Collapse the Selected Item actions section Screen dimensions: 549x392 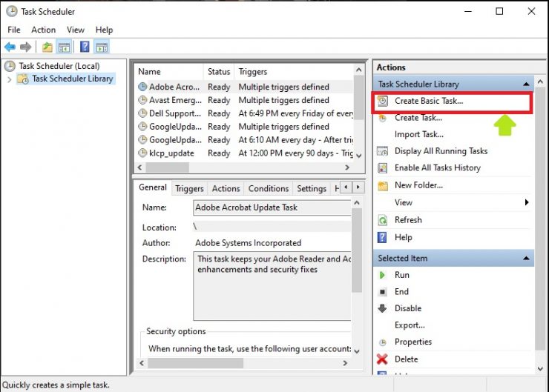[526, 259]
